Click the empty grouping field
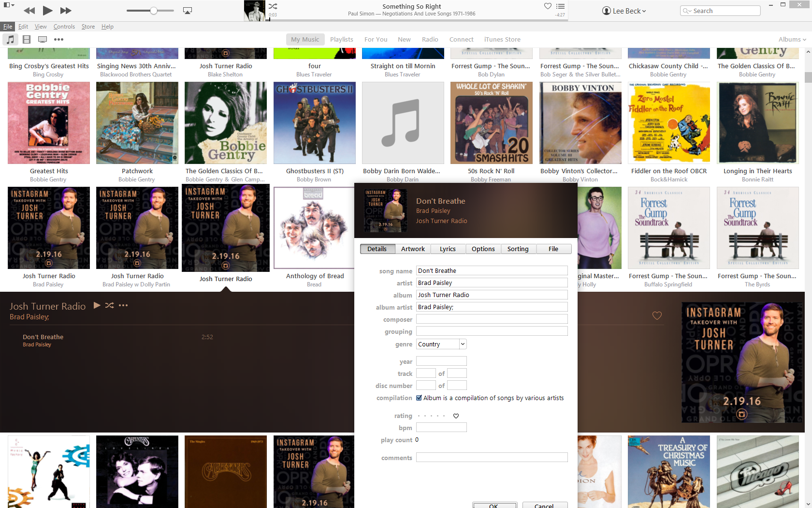 492,331
